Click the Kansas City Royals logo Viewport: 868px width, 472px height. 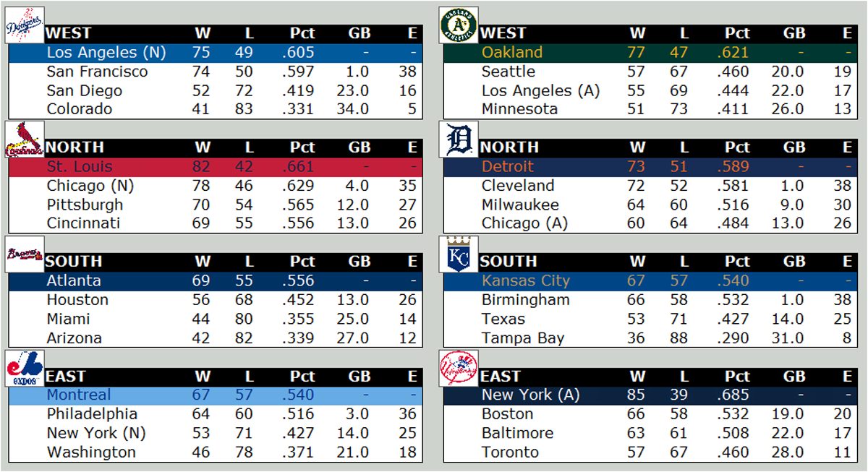pos(459,254)
